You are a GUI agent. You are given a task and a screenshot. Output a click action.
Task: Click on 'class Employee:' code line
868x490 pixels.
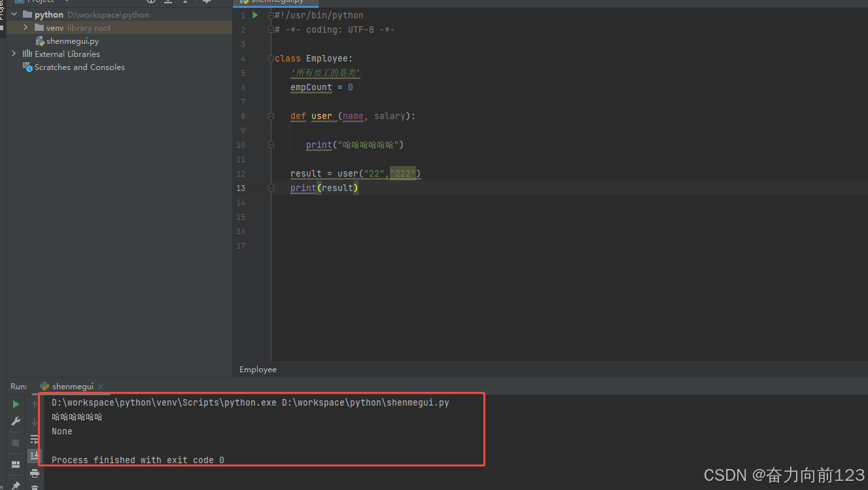pos(314,58)
